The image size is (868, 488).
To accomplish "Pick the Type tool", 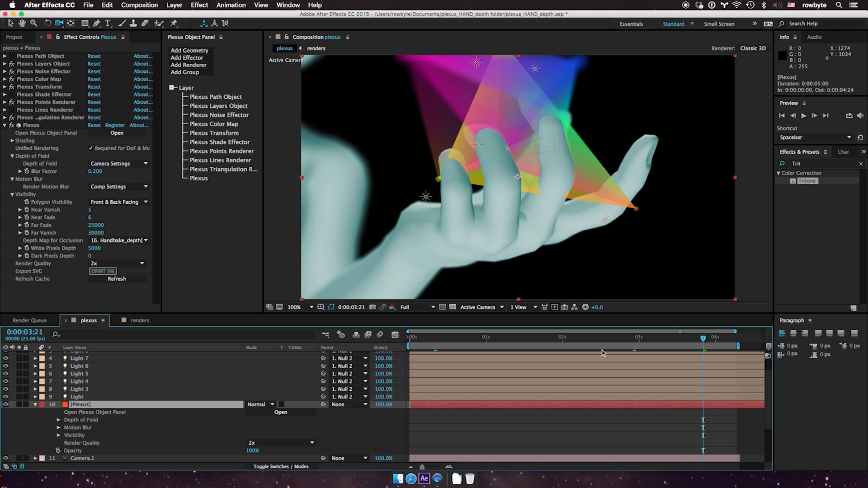I will coord(107,23).
